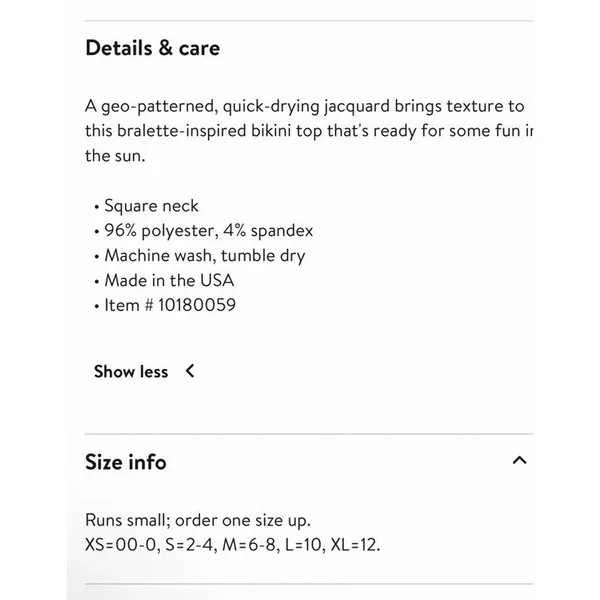The image size is (600, 600).
Task: Click the words the sun in description
Action: point(115,156)
